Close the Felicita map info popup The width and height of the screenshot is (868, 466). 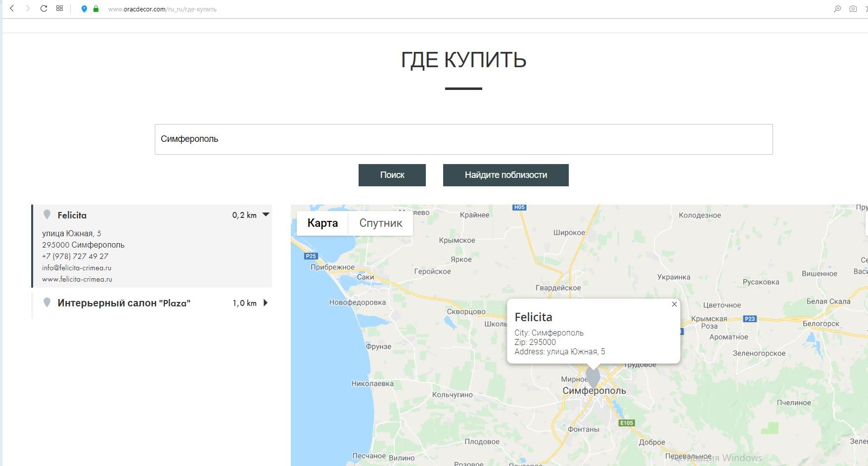coord(674,304)
